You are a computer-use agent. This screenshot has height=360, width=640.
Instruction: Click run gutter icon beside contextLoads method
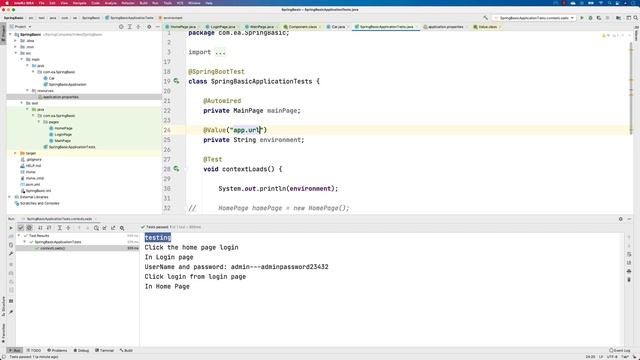click(x=176, y=168)
